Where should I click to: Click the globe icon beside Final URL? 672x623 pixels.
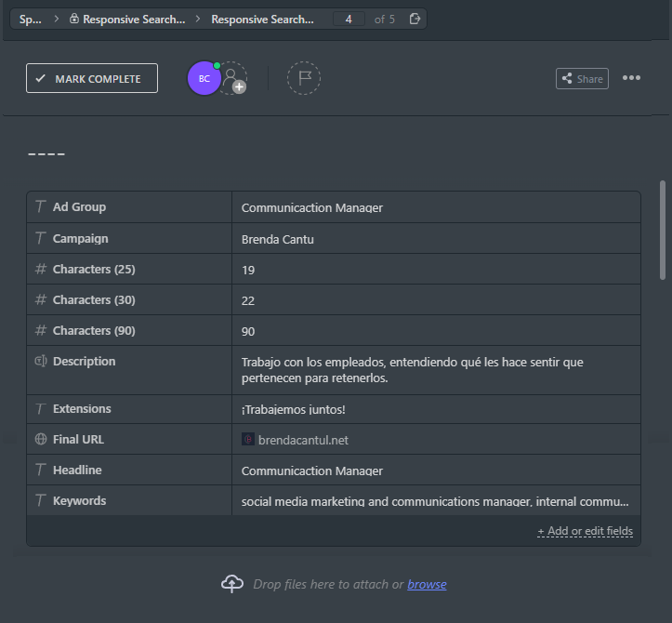(x=41, y=439)
